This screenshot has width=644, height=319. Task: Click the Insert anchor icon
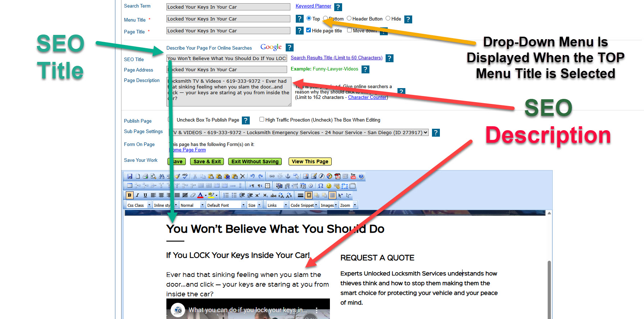tap(288, 176)
